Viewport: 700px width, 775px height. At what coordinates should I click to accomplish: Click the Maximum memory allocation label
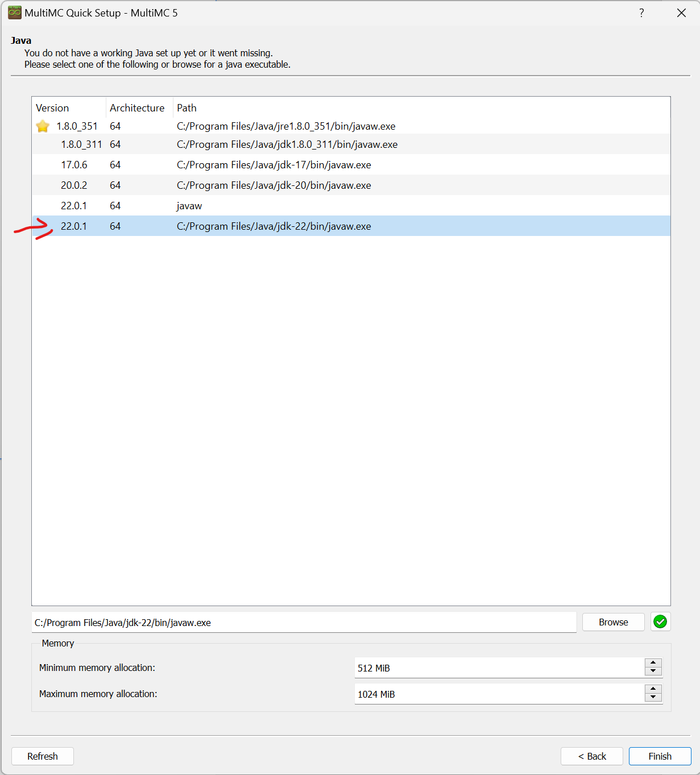(98, 694)
